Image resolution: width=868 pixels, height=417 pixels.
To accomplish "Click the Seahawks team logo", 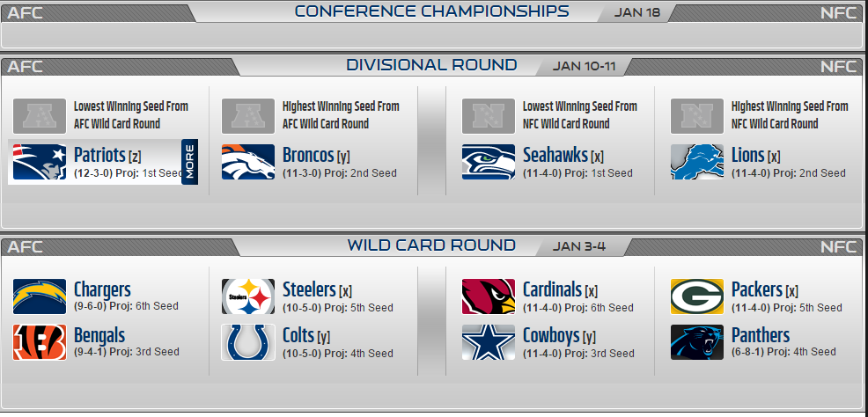I will (x=489, y=162).
